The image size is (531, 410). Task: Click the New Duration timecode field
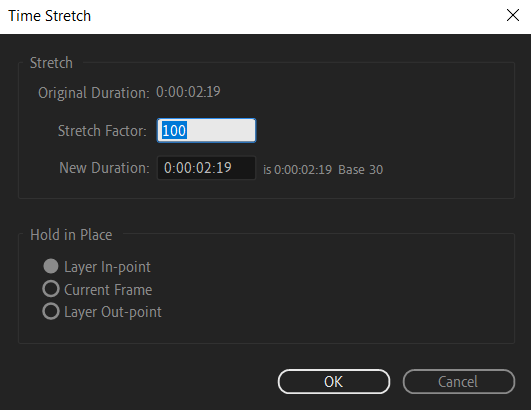click(206, 168)
